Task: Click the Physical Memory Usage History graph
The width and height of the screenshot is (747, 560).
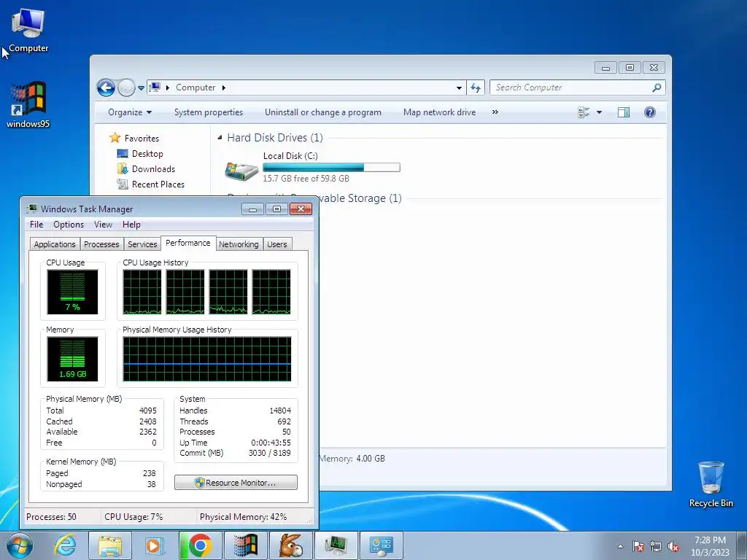Action: coord(206,359)
